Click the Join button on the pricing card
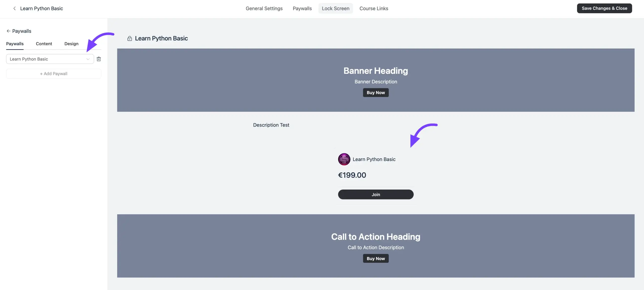 point(376,194)
